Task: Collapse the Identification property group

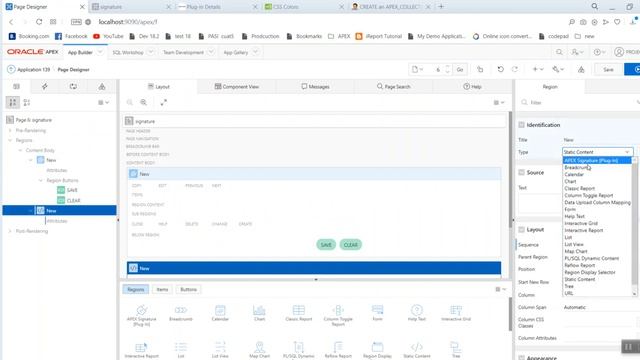Action: coord(521,125)
